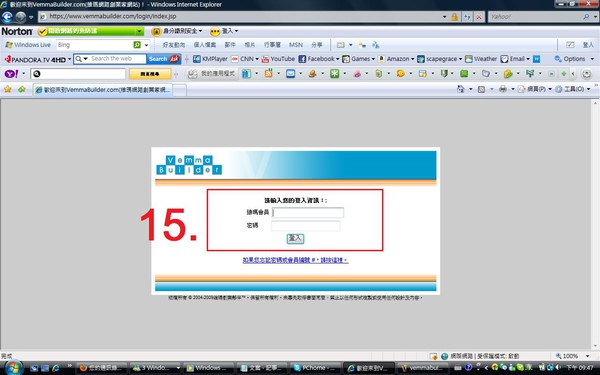The height and width of the screenshot is (375, 600).
Task: Click the Forward navigation arrow button
Action: 20,17
